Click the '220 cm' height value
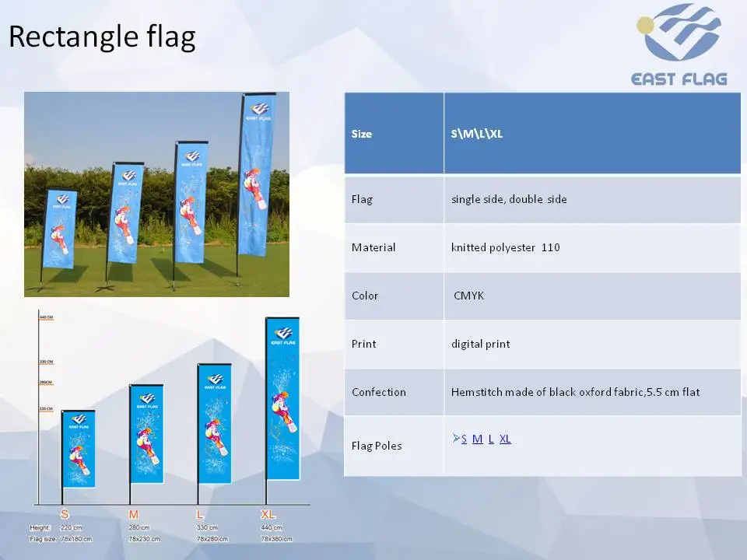Screen dimensions: 747x560 pos(71,527)
